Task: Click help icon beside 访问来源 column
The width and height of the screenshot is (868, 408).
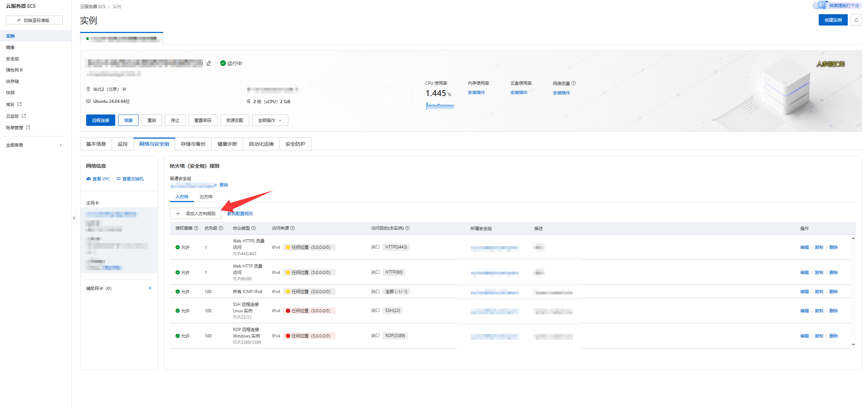Action: click(293, 228)
